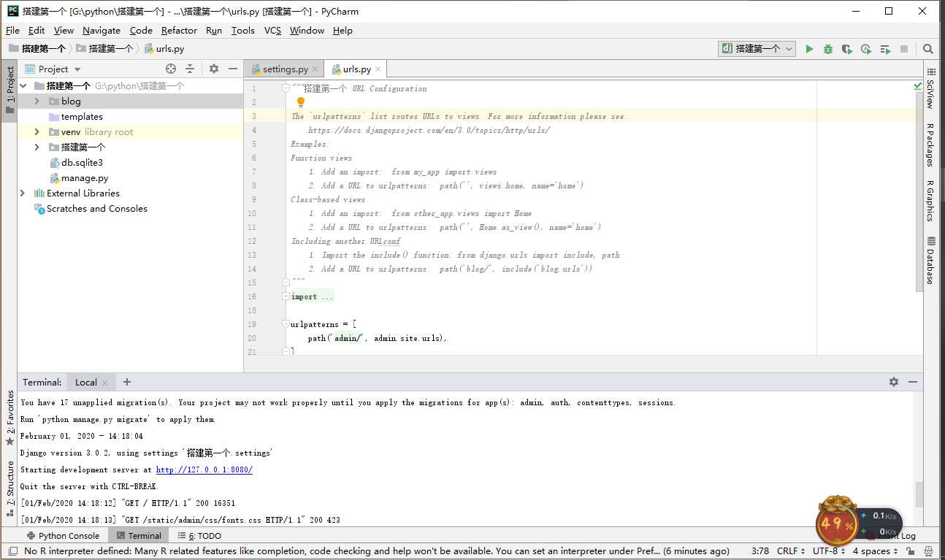Open the Tools menu
The image size is (945, 560).
tap(243, 30)
